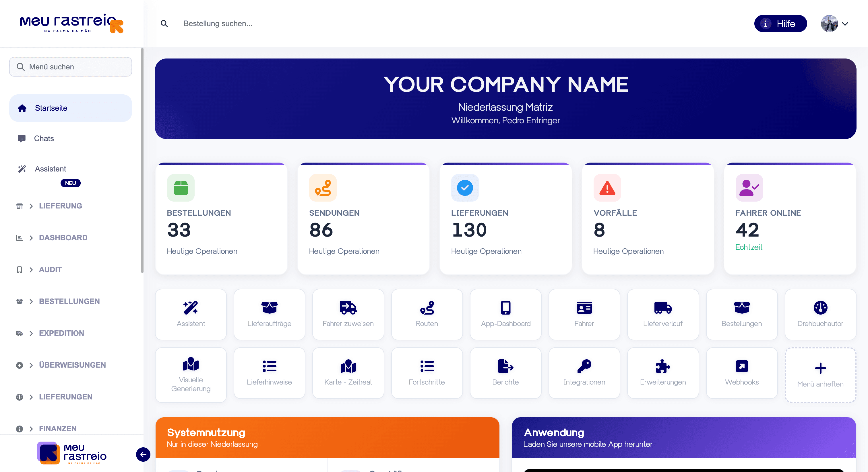Click the Systemnutzung panel header
Viewport: 868px width, 472px height.
click(x=327, y=437)
